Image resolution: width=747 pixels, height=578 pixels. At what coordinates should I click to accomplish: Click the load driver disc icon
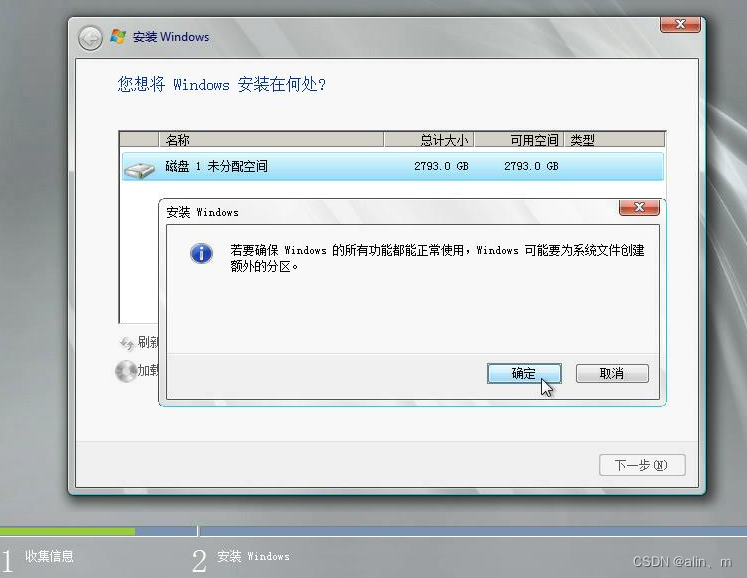(x=126, y=371)
